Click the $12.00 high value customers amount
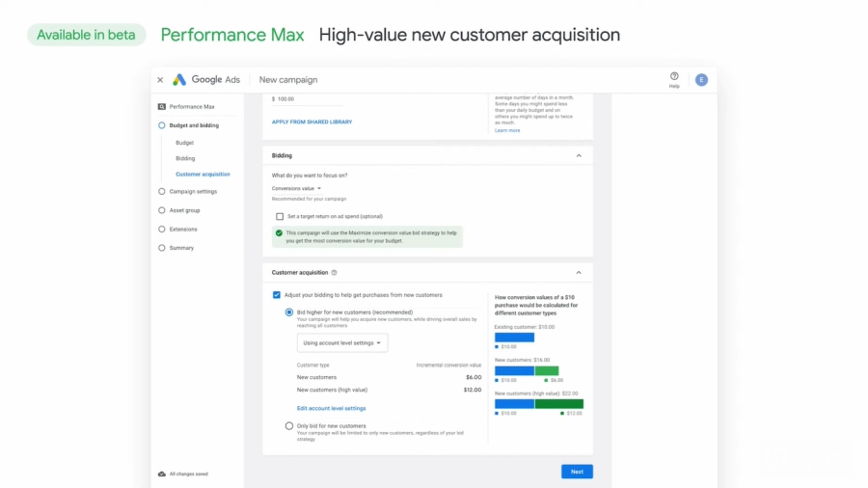The image size is (868, 488). tap(473, 390)
